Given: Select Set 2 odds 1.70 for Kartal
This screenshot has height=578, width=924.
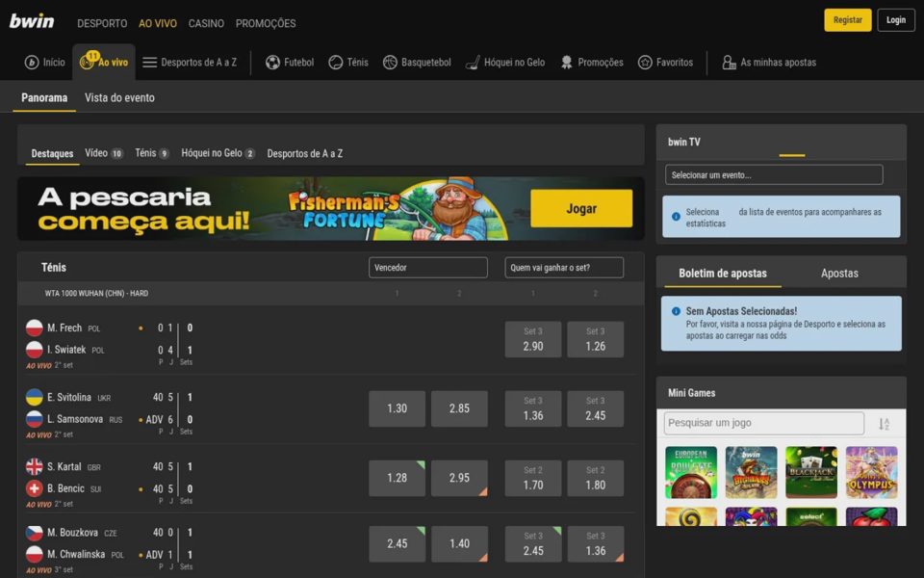Looking at the screenshot, I should pos(532,478).
